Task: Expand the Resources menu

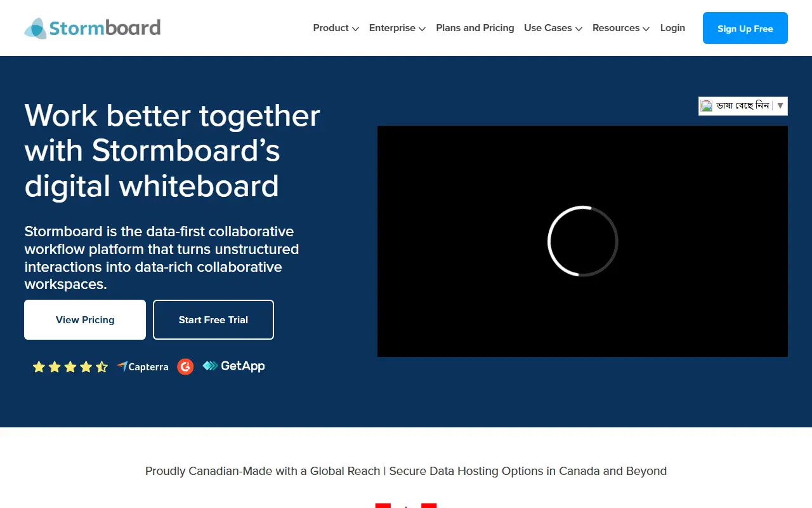Action: click(621, 28)
